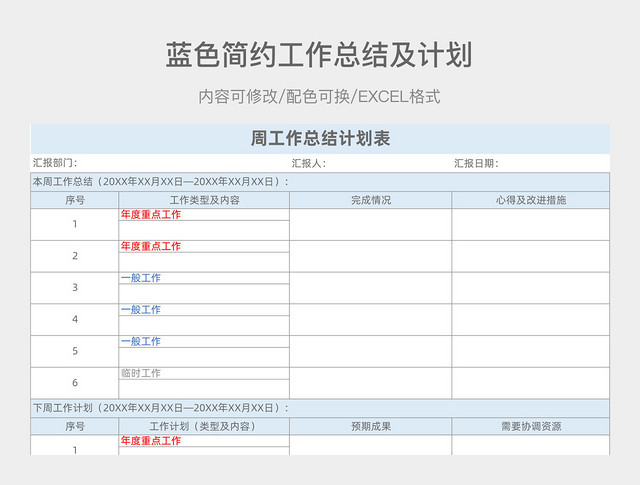Select serial number 1 in 本周工作总结 table
Image resolution: width=640 pixels, height=485 pixels.
point(75,225)
